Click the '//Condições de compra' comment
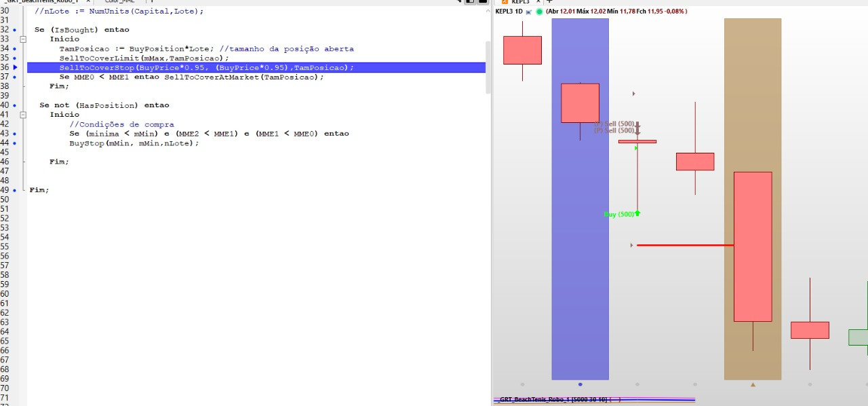 121,124
